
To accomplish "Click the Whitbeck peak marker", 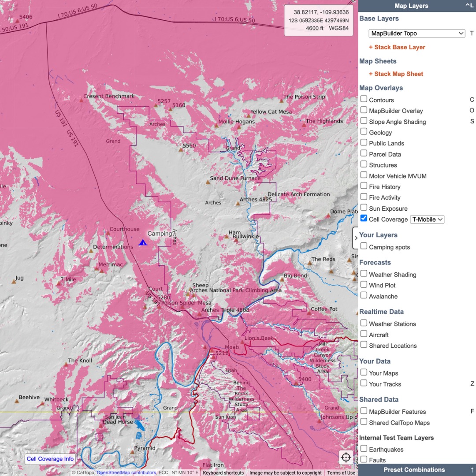I will [x=42, y=403].
